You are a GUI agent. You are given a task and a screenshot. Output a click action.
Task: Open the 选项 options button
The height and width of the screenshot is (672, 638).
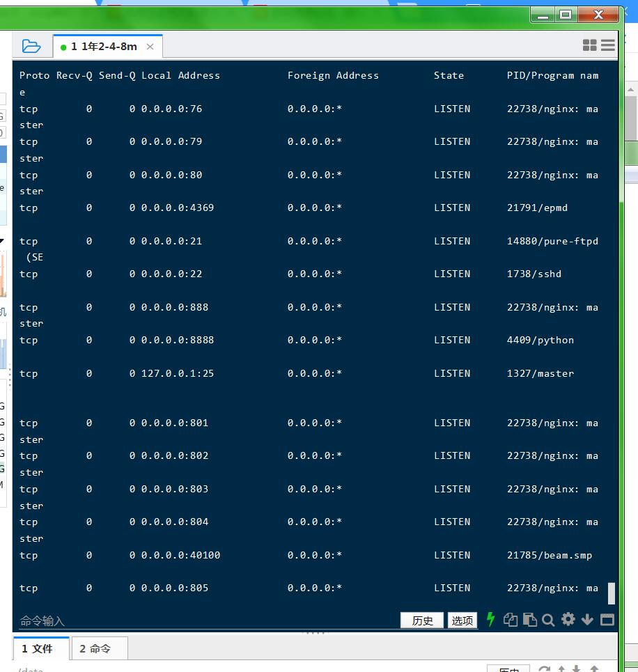(x=462, y=620)
